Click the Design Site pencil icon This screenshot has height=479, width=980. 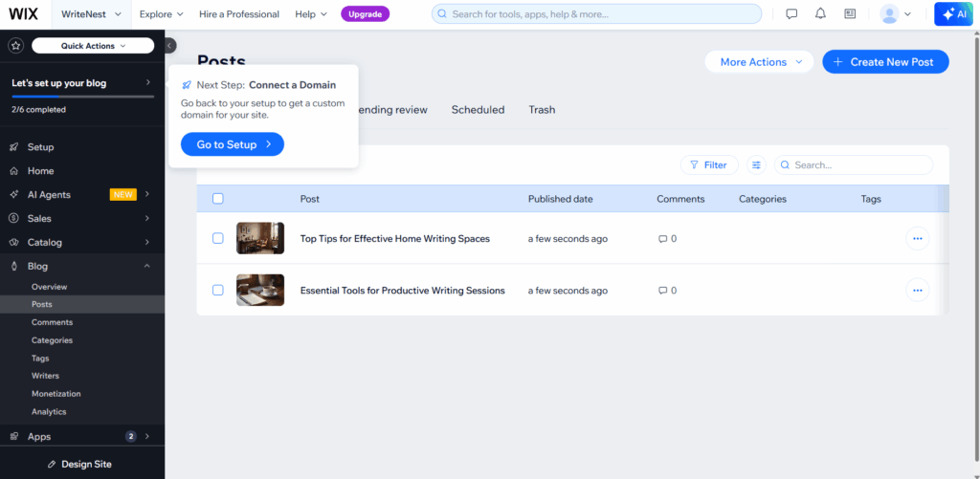coord(52,465)
